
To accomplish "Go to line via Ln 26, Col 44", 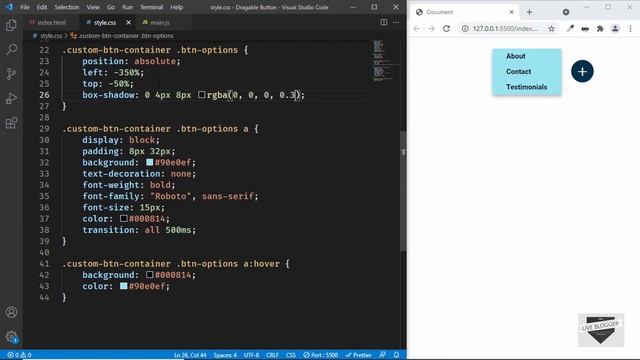I will 190,355.
